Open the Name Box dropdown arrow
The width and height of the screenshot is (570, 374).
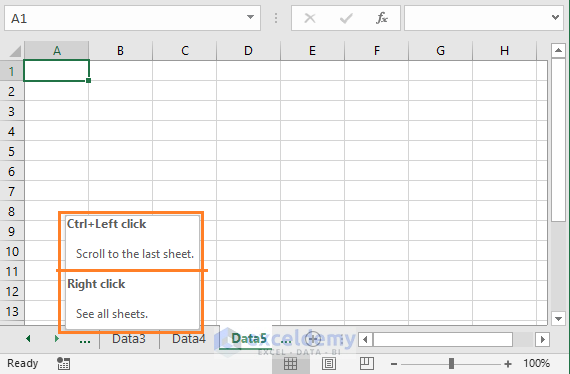coord(250,17)
